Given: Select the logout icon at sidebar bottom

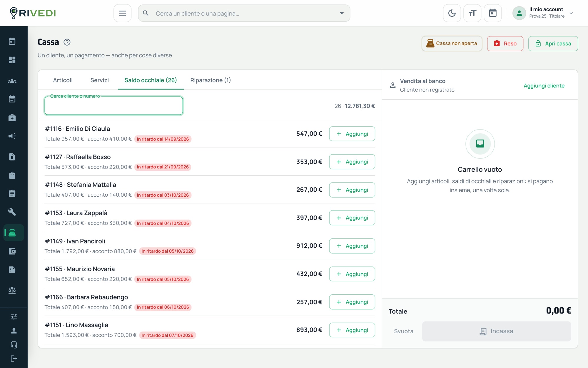Looking at the screenshot, I should click(14, 359).
